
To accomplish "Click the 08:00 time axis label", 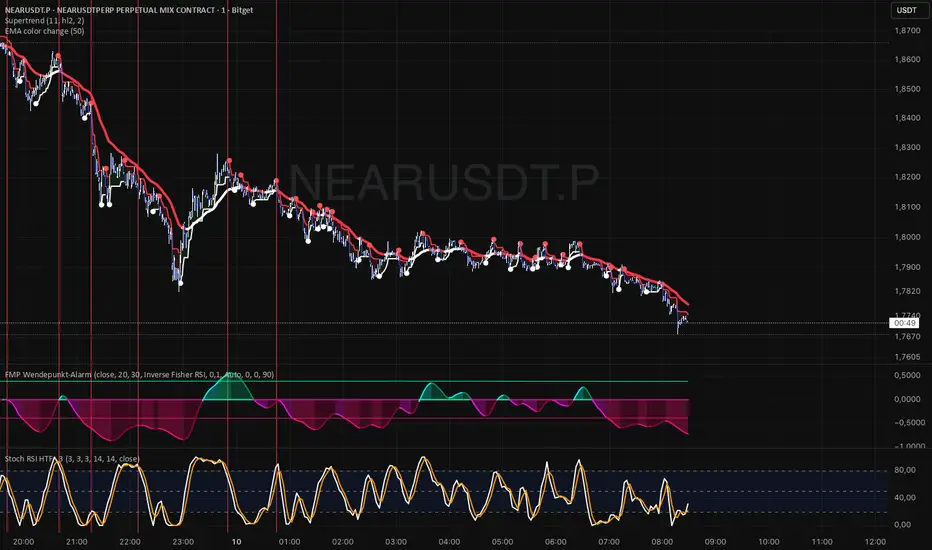I will tap(662, 542).
